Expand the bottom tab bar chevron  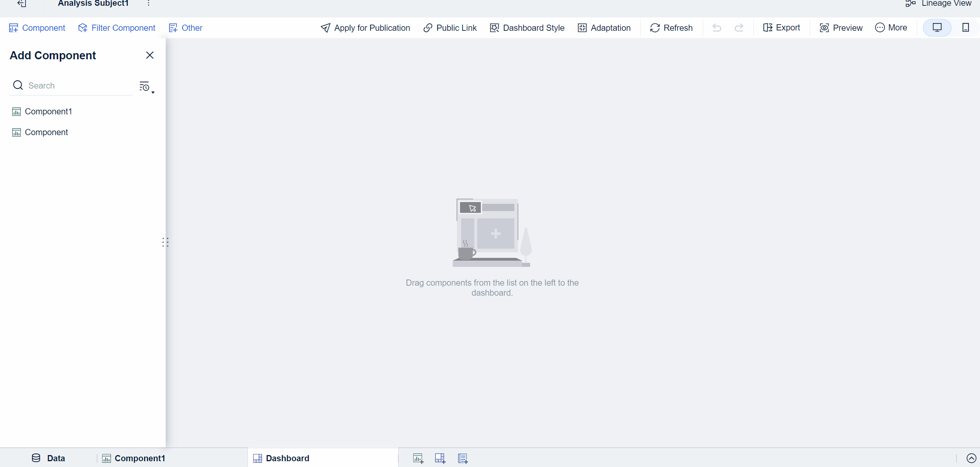971,458
